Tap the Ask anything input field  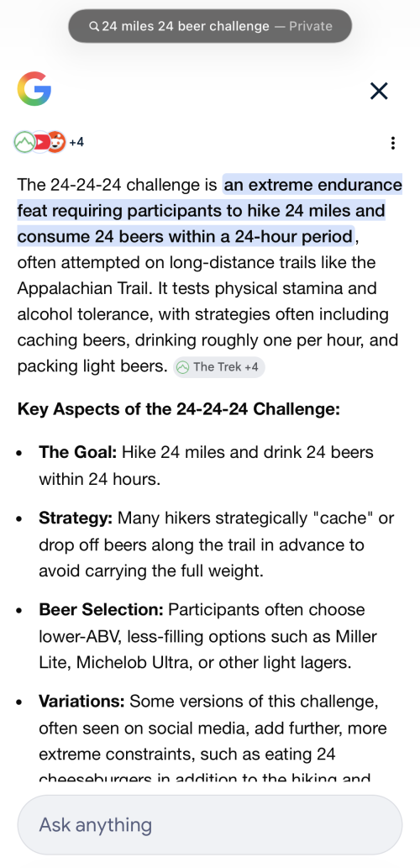coord(210,825)
